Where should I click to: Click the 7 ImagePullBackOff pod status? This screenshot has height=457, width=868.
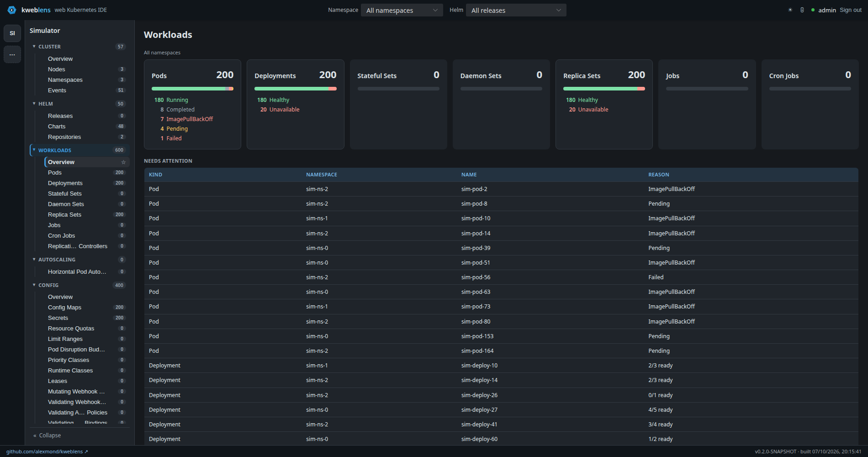click(x=186, y=119)
